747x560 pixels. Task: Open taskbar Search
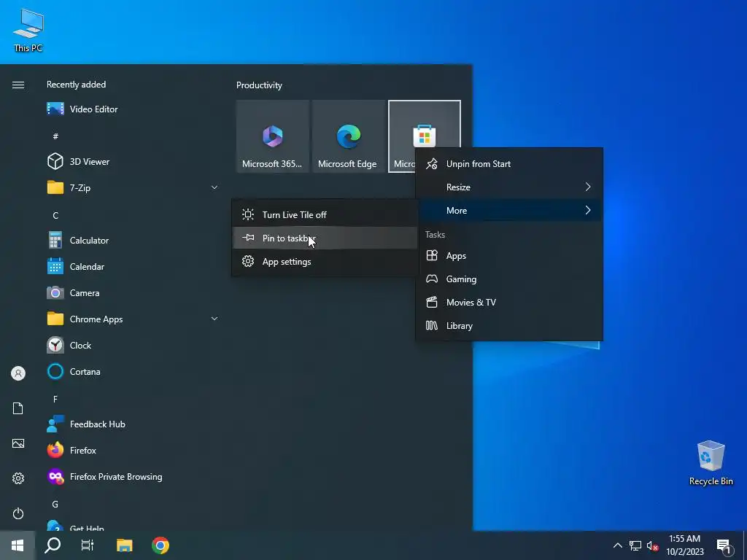coord(53,545)
